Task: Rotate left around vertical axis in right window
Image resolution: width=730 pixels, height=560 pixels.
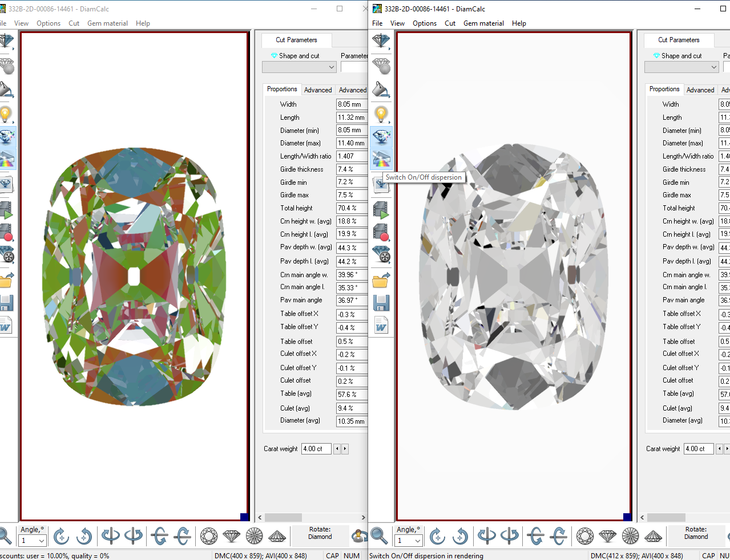Action: (x=487, y=536)
